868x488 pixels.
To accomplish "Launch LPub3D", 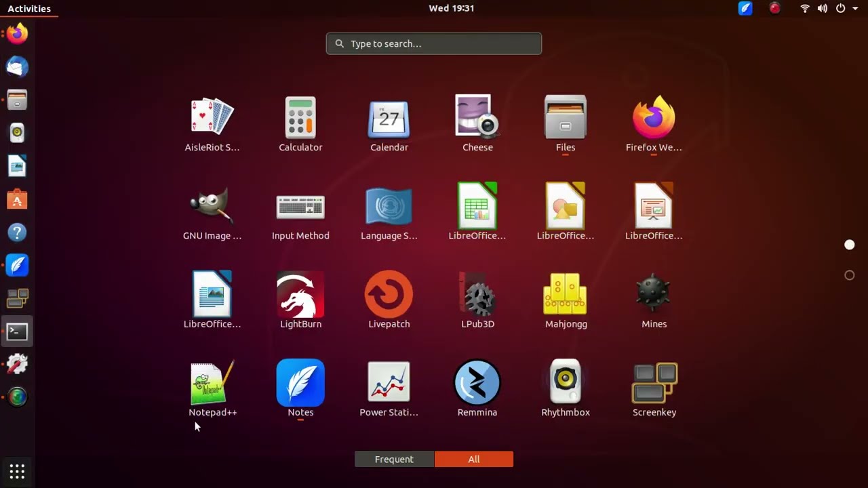I will (477, 300).
